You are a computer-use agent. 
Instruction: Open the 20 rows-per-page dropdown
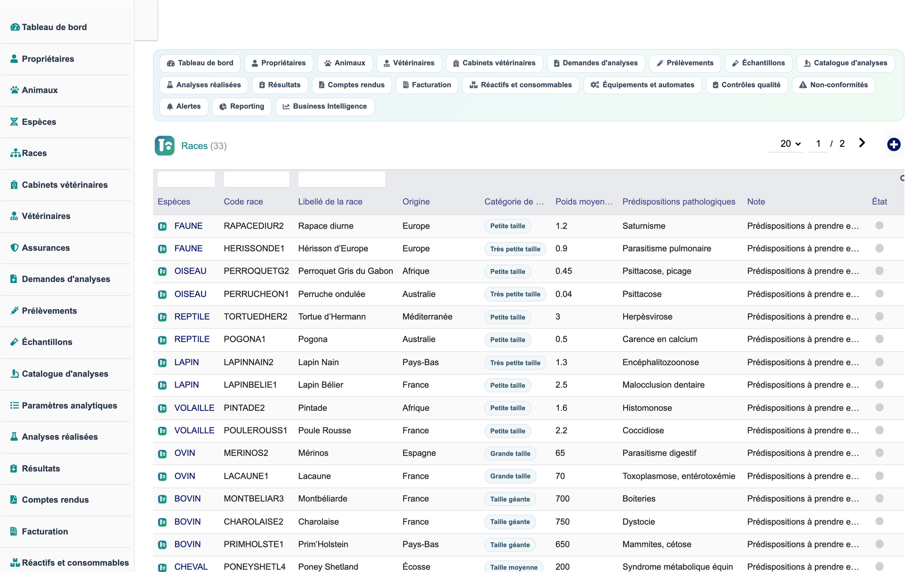coord(790,143)
